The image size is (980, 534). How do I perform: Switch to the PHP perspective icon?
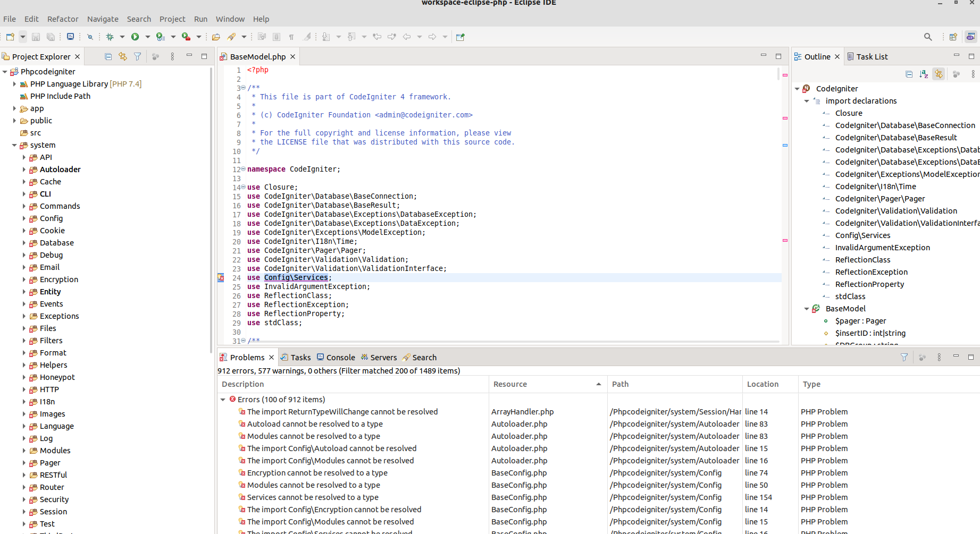[x=971, y=37]
